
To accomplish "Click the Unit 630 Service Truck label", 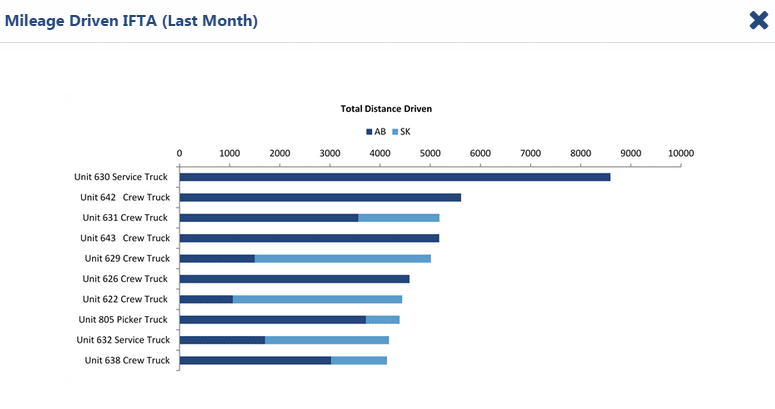I will (121, 177).
